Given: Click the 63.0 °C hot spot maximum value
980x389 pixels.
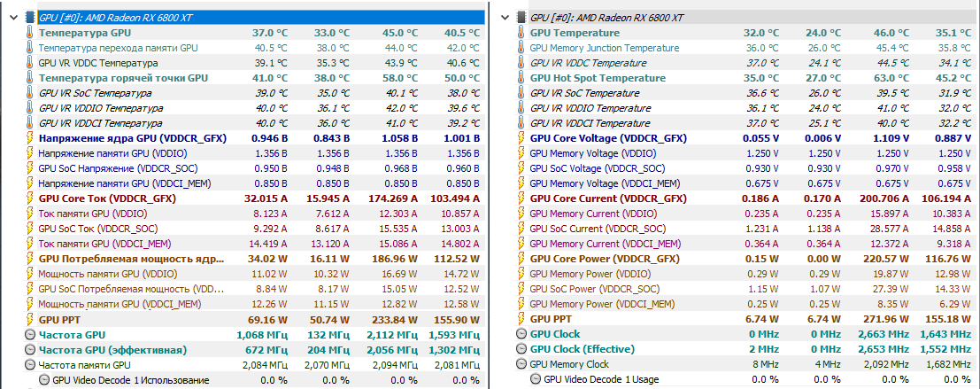Looking at the screenshot, I should 891,78.
